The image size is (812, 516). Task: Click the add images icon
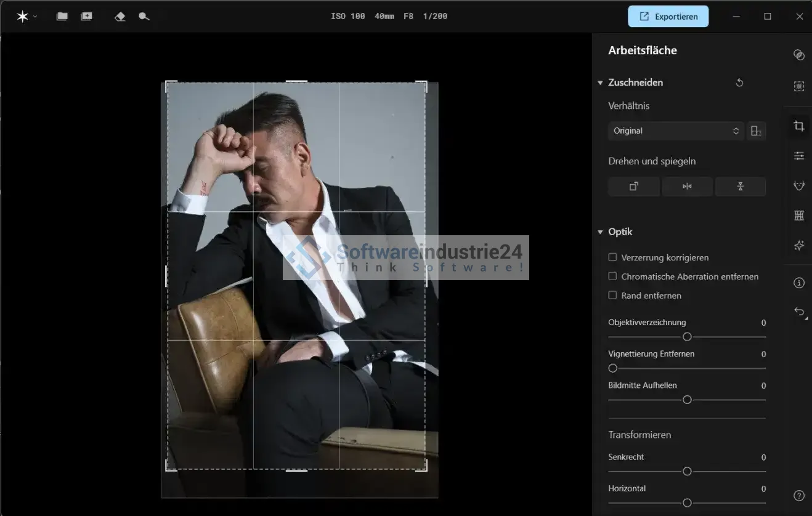pos(86,17)
